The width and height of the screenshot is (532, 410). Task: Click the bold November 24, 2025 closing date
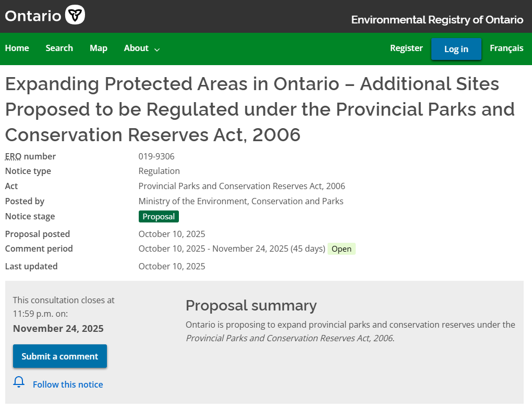coord(58,329)
